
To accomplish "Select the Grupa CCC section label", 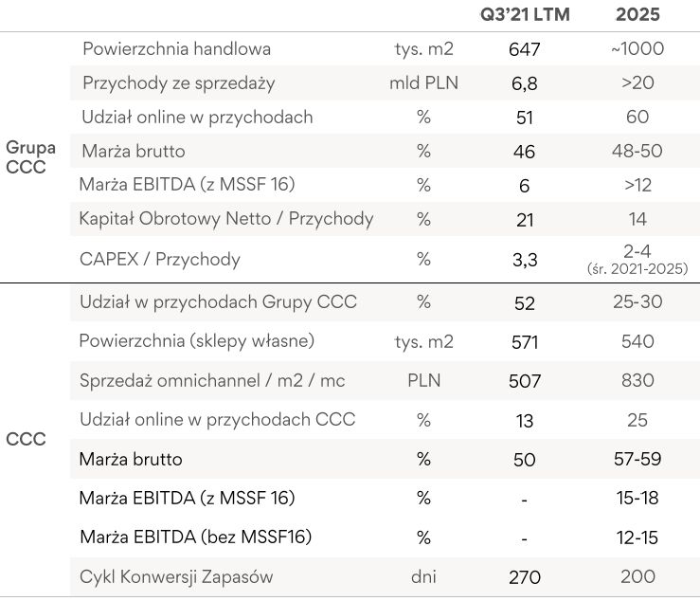I will (x=30, y=157).
